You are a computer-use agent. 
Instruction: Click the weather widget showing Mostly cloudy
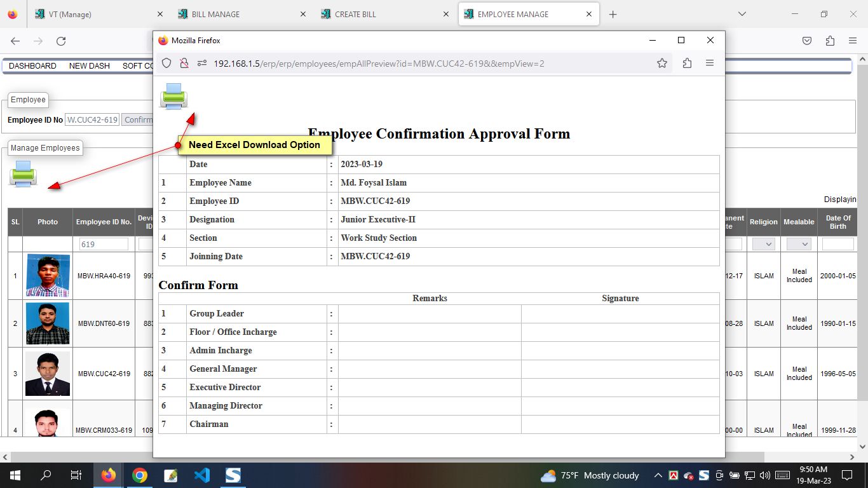tap(590, 475)
